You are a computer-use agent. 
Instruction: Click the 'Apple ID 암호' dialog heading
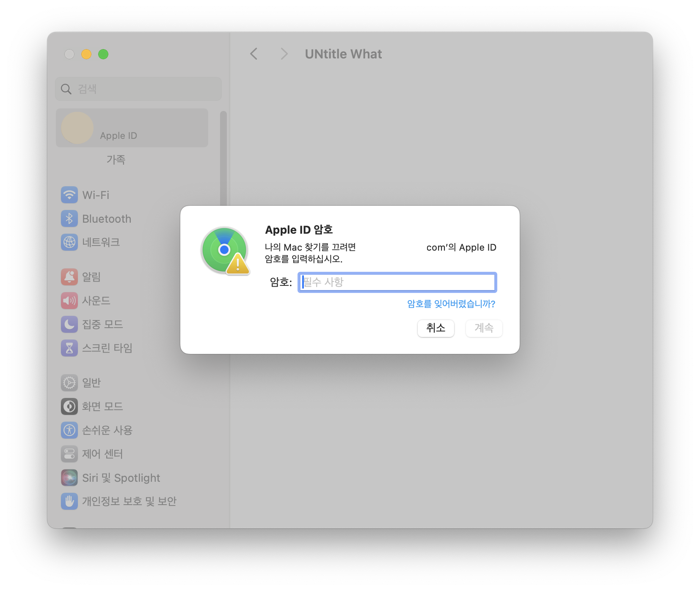(299, 229)
